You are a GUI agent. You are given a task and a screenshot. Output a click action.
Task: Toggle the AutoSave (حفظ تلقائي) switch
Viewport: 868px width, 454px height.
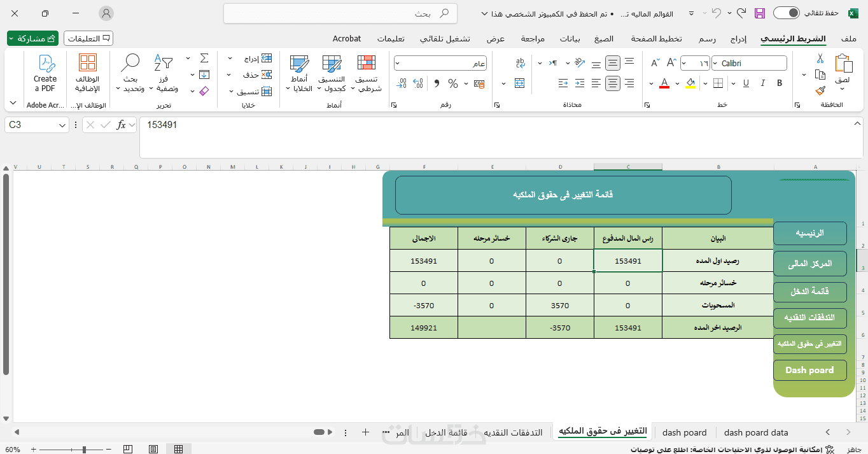click(787, 13)
